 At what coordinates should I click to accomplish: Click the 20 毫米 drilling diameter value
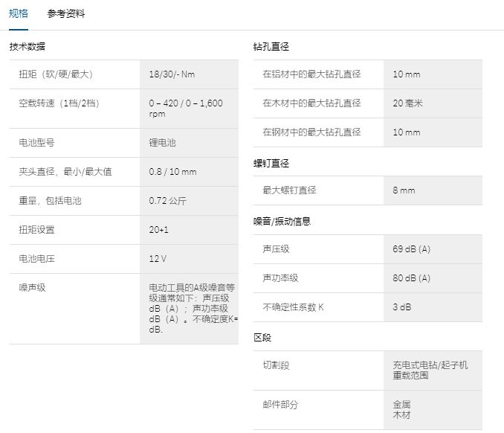407,103
